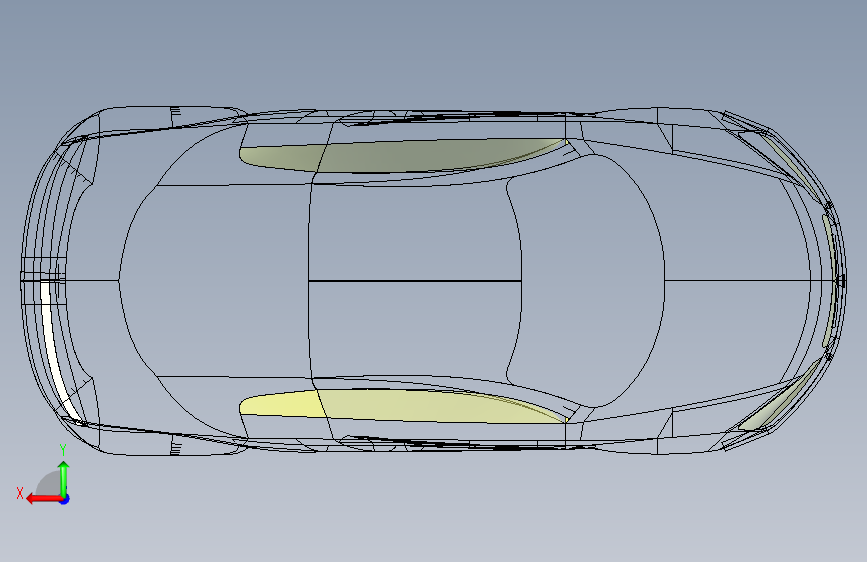Select the upper olive-shaded side window surface
867x562 pixels.
pos(404,155)
